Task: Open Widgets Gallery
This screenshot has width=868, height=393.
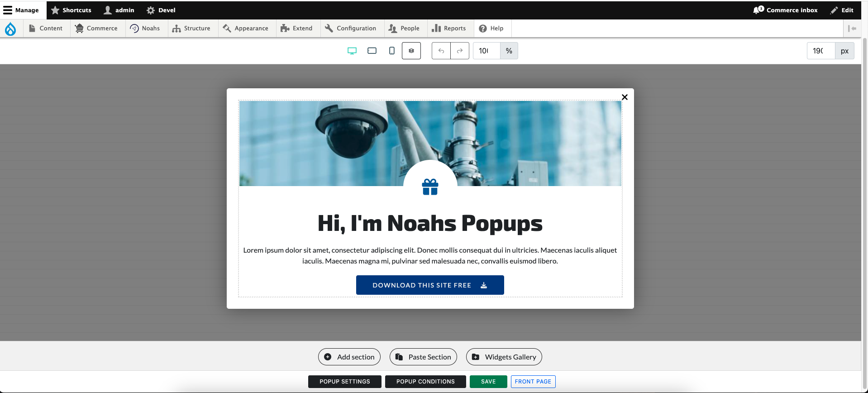Action: (x=504, y=357)
